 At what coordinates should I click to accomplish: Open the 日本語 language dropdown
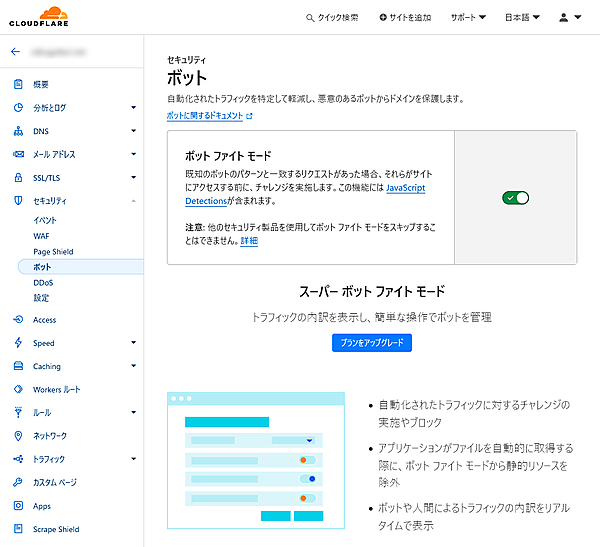(x=521, y=17)
